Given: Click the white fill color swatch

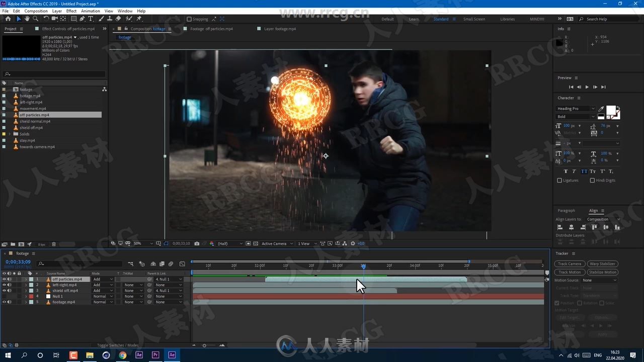Looking at the screenshot, I should (611, 110).
